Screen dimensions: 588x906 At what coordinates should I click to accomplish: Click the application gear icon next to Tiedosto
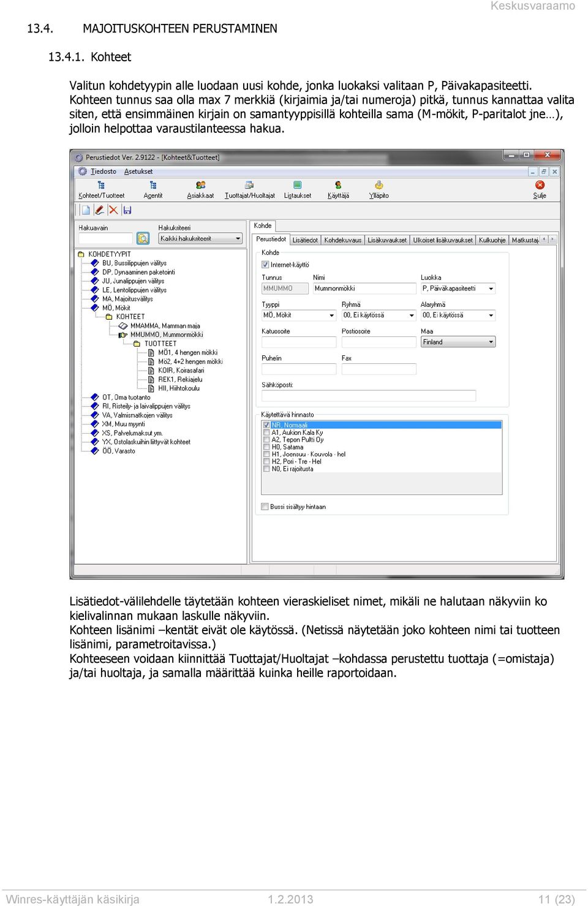83,172
